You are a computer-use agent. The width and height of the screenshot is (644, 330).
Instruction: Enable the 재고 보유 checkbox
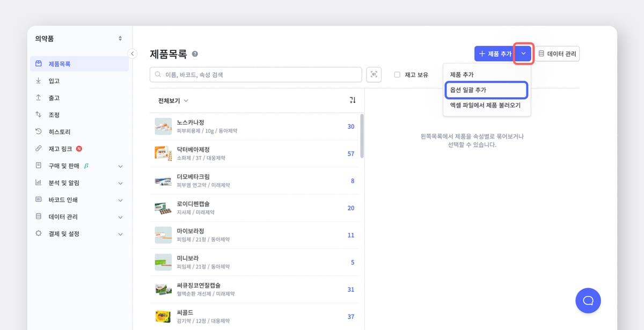click(397, 75)
